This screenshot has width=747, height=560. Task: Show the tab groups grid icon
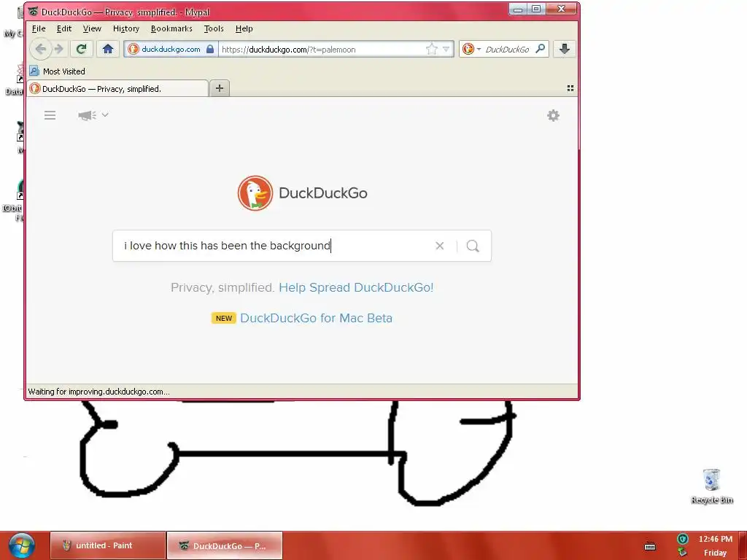point(570,88)
